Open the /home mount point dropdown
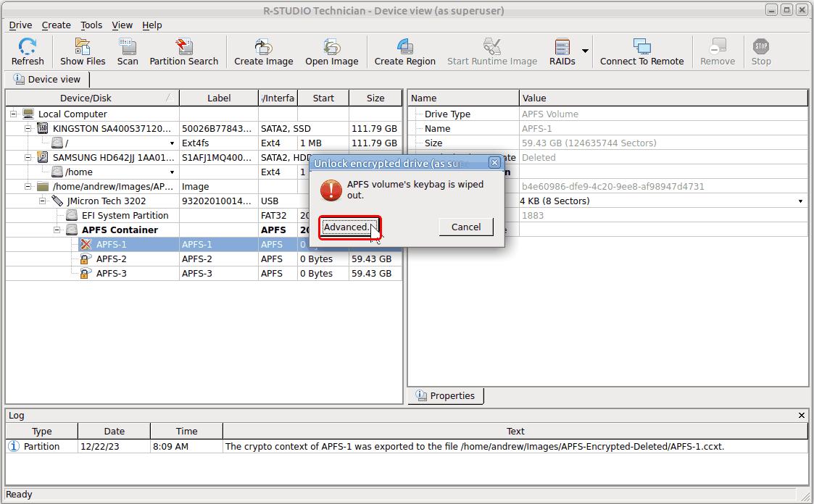Viewport: 814px width, 504px height. tap(173, 172)
